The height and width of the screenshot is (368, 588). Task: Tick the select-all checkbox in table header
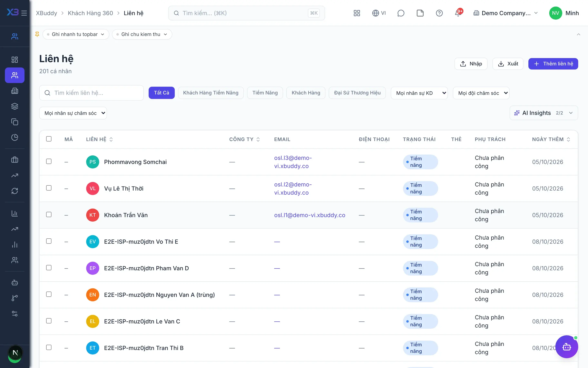tap(49, 139)
